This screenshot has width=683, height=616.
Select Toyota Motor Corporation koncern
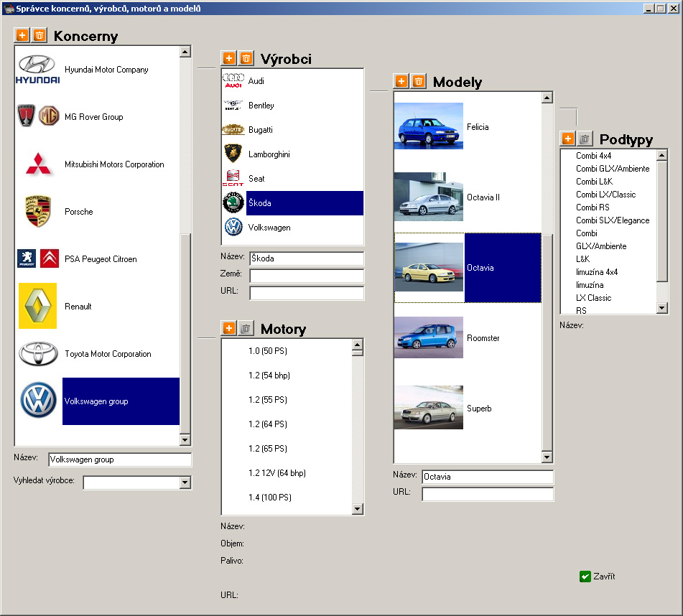click(x=108, y=354)
